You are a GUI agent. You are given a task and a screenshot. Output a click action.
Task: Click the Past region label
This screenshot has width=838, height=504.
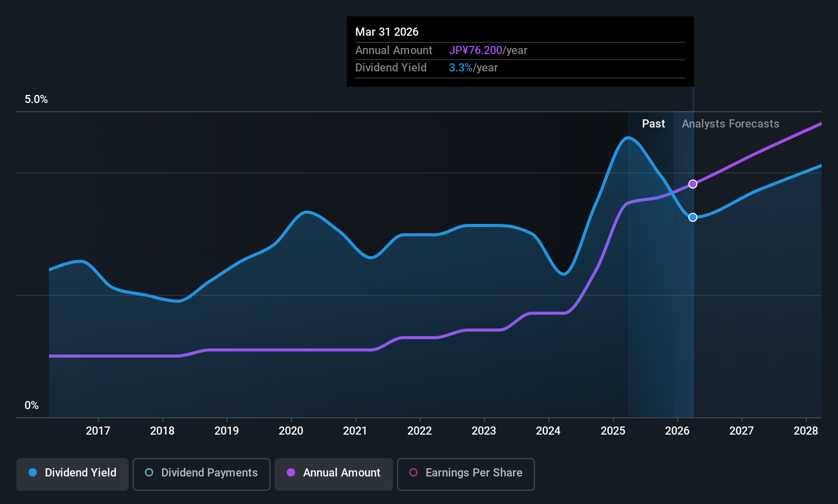[653, 124]
